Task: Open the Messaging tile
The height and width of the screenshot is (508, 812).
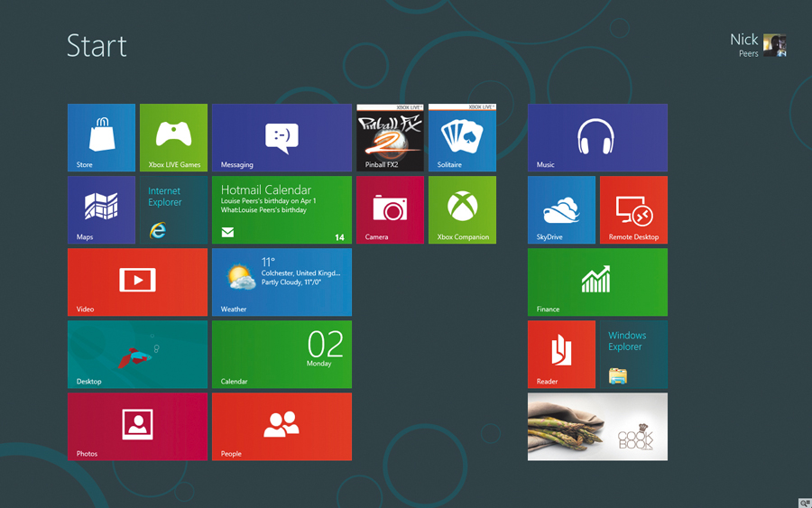Action: point(281,138)
